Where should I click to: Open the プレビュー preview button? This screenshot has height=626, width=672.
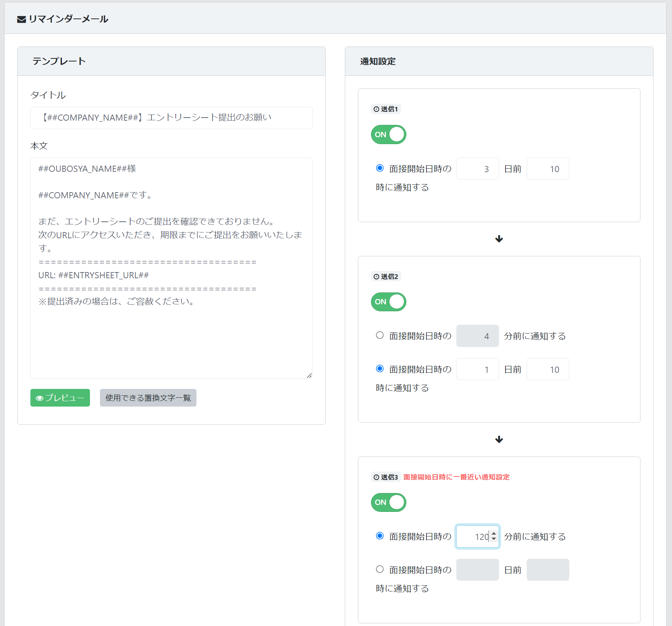60,398
